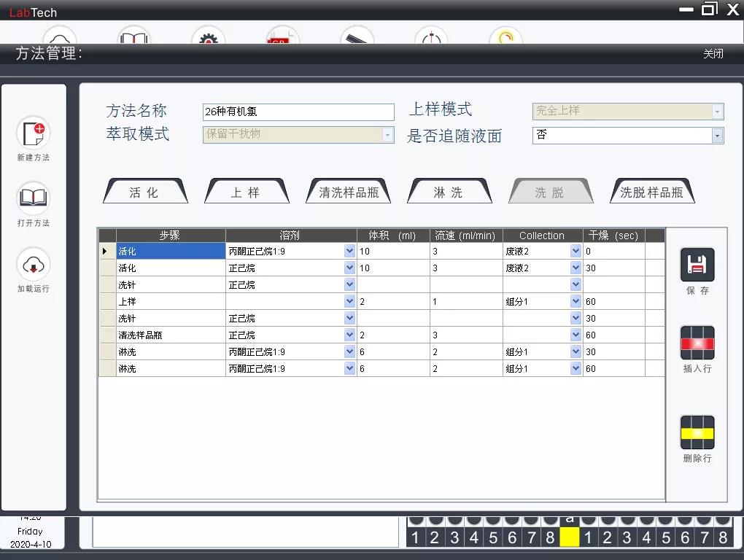The height and width of the screenshot is (560, 744).
Task: Open solvent dropdown in first 活化 row
Action: pyautogui.click(x=349, y=252)
